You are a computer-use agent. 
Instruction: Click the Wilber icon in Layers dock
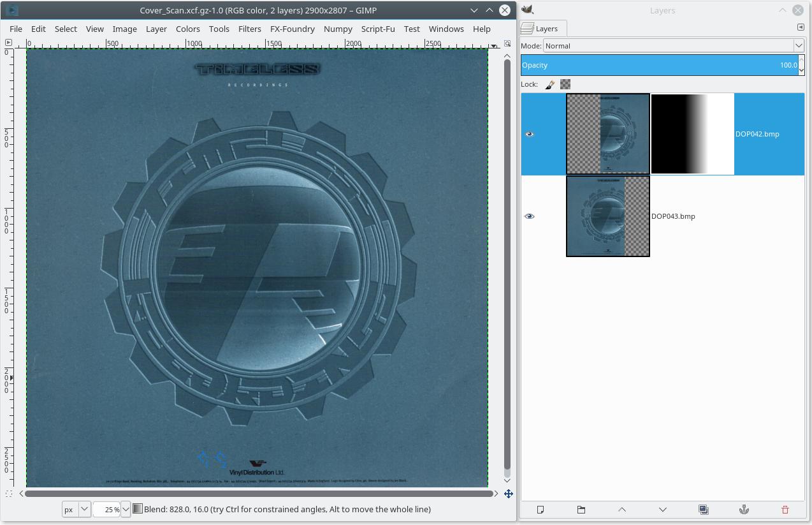pyautogui.click(x=527, y=10)
